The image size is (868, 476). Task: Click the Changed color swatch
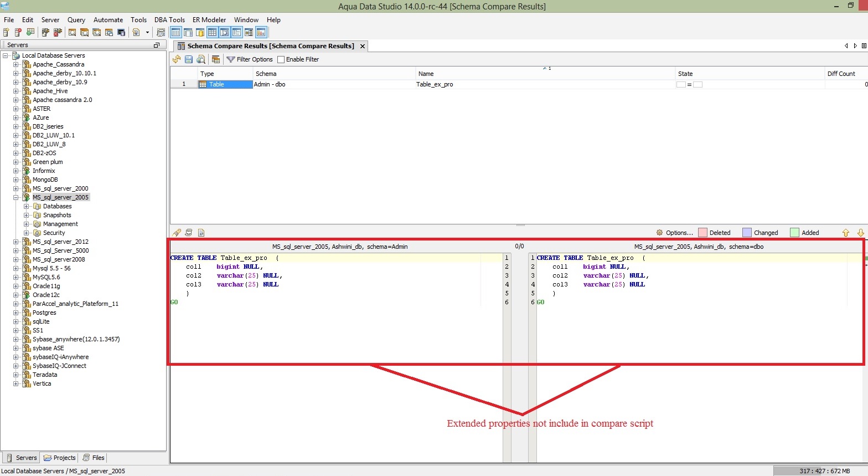point(747,233)
